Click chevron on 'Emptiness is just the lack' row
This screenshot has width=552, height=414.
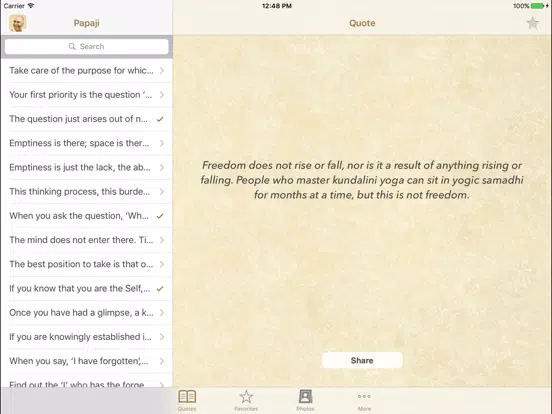pos(162,167)
